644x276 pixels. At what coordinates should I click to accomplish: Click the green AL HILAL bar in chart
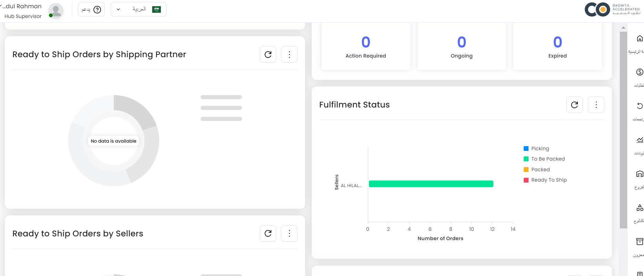click(431, 184)
